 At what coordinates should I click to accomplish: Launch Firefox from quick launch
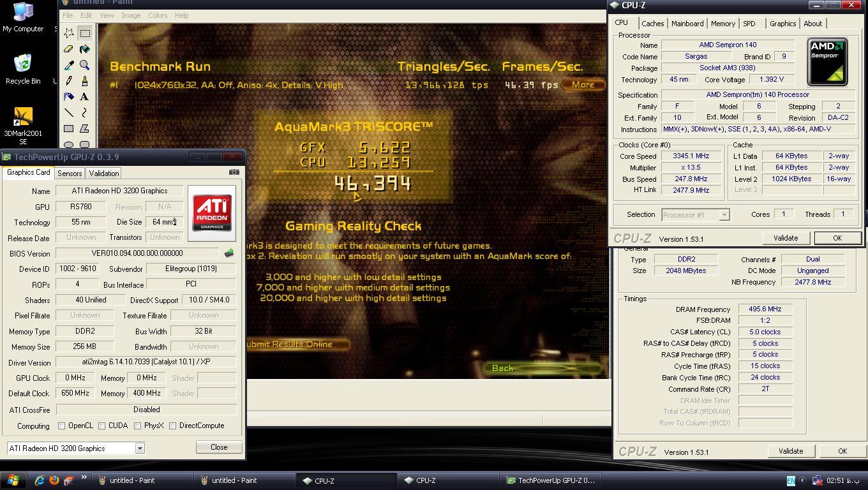[x=54, y=480]
